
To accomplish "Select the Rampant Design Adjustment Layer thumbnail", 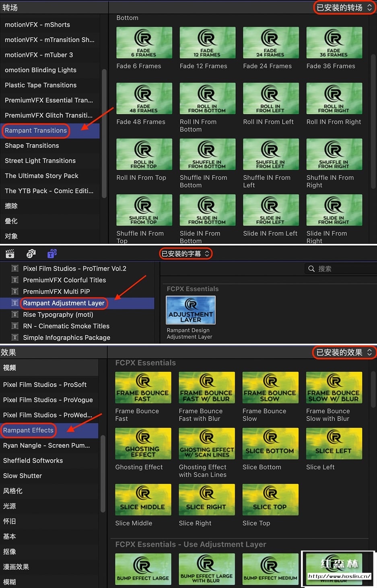I will (x=191, y=310).
